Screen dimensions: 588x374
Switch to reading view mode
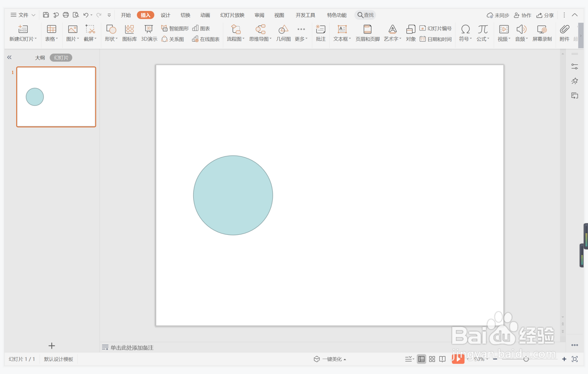click(x=442, y=359)
